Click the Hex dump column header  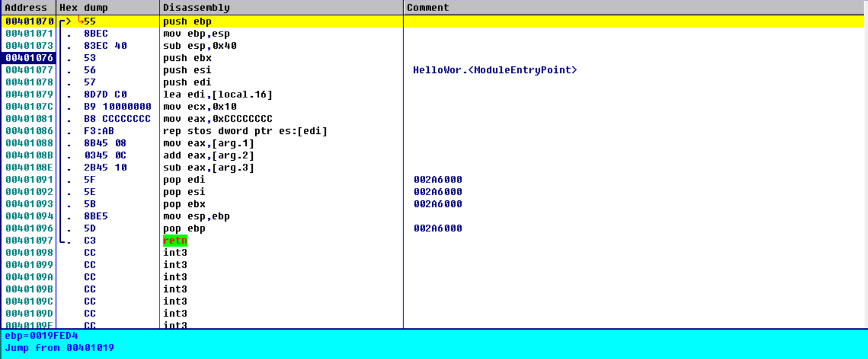83,7
